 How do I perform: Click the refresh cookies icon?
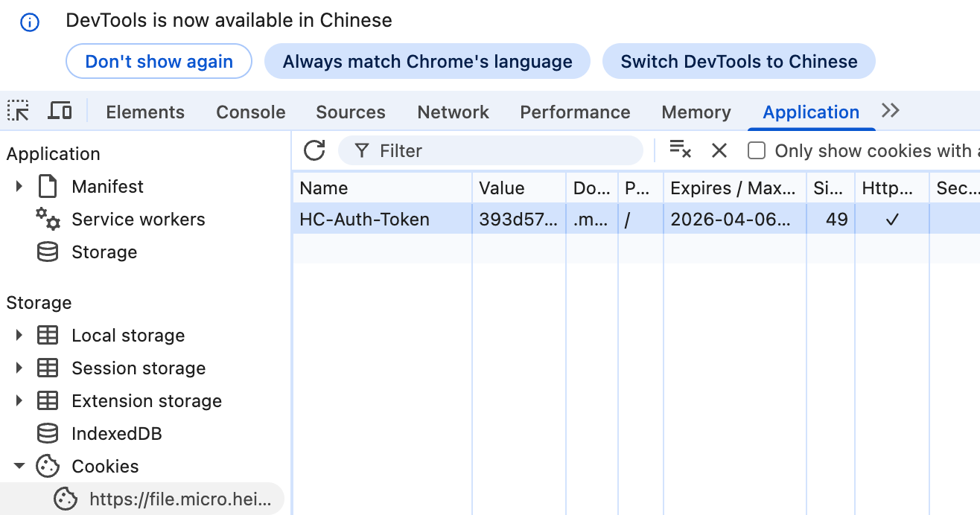point(314,150)
